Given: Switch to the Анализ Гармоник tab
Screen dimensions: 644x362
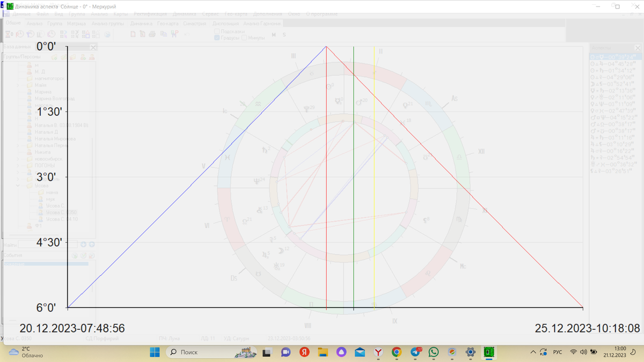Looking at the screenshot, I should [262, 24].
